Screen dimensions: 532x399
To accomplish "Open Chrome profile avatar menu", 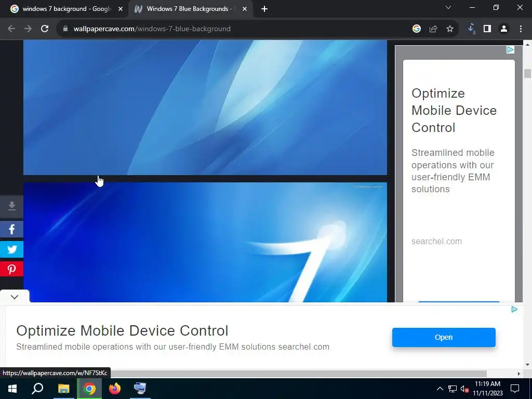I will point(504,29).
